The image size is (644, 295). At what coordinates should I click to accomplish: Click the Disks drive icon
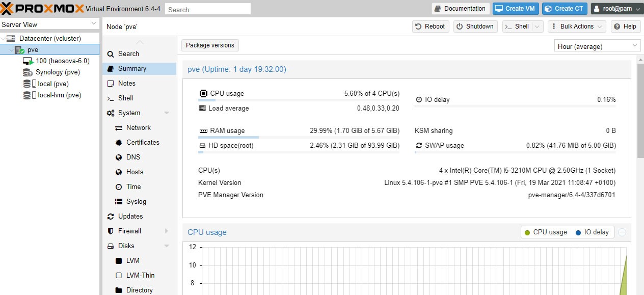[x=111, y=246]
